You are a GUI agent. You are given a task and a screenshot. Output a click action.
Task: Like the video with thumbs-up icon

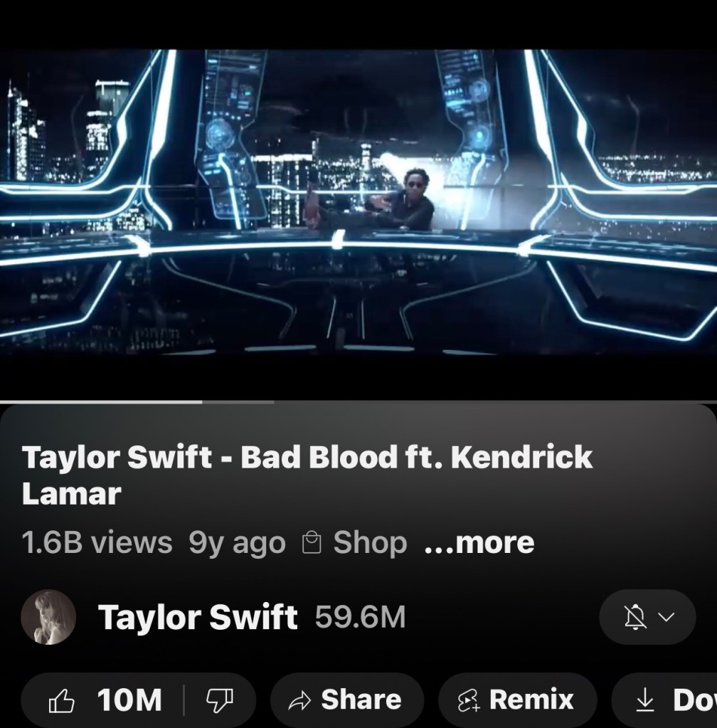62,700
